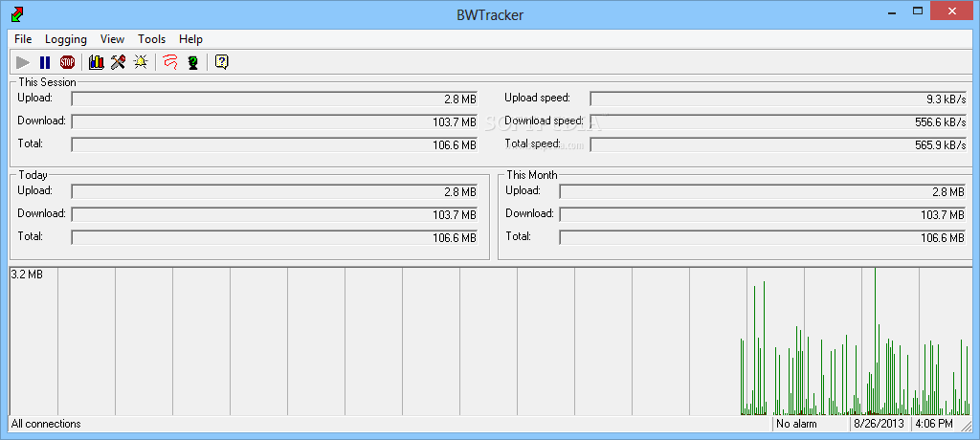Open the help speech bubble icon
The width and height of the screenshot is (980, 440).
(x=222, y=62)
